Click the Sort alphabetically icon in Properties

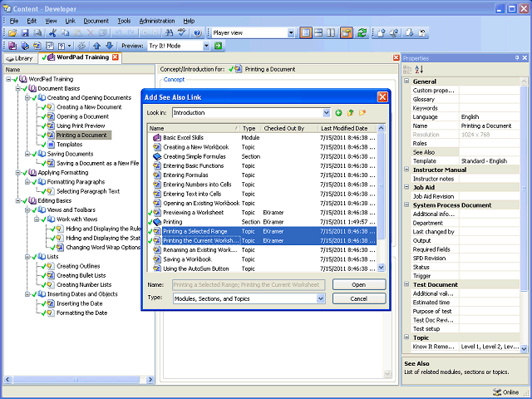420,70
